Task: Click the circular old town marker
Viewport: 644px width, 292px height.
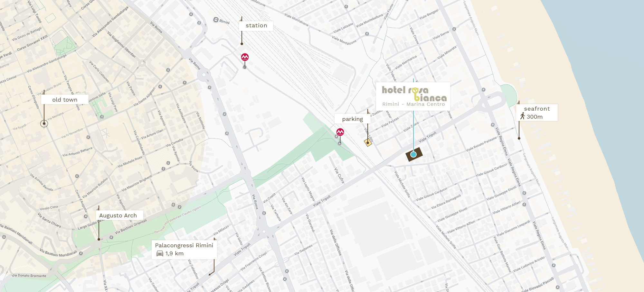Action: (44, 123)
